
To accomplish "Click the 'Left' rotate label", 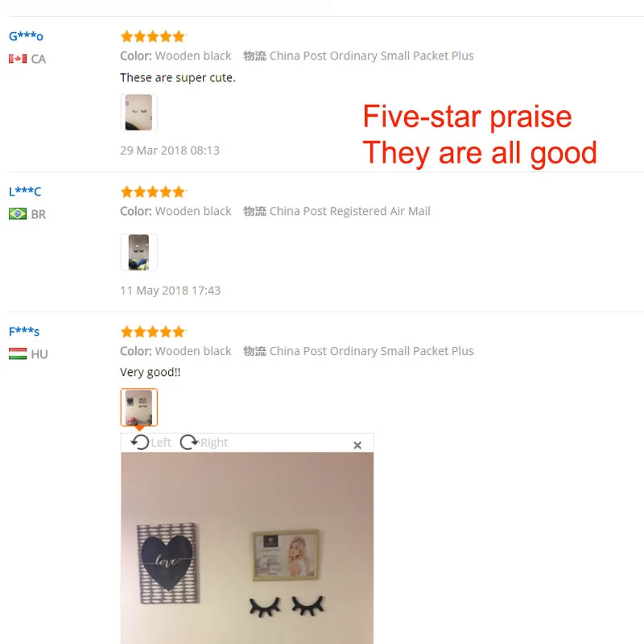I will pyautogui.click(x=161, y=443).
